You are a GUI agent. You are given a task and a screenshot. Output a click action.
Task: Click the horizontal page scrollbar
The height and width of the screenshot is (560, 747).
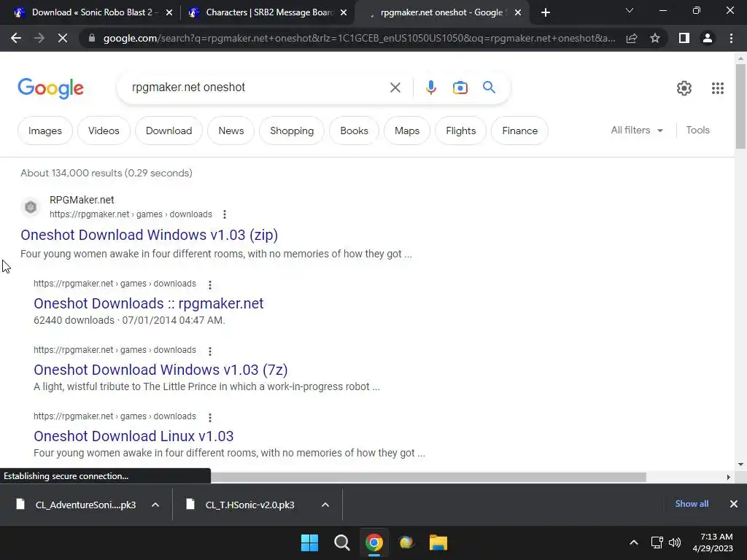[427, 477]
